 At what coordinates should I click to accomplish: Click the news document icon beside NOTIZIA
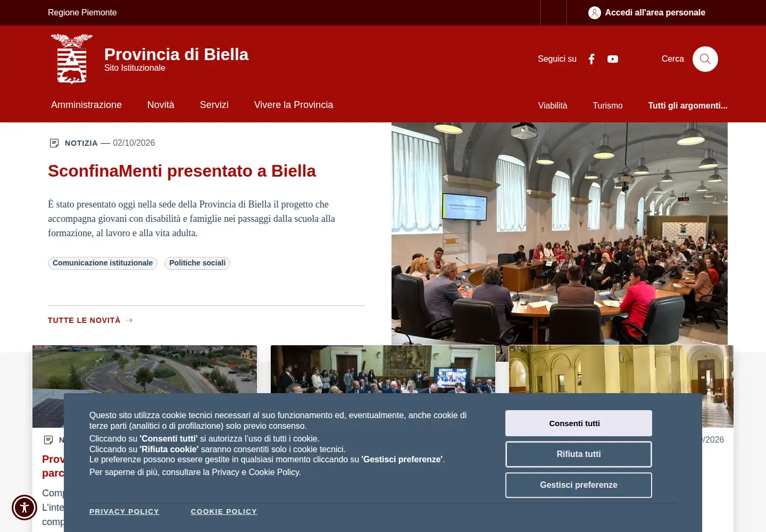click(54, 143)
